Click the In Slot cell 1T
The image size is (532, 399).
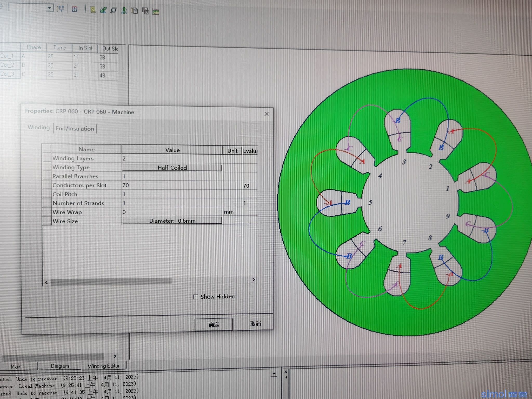[85, 57]
